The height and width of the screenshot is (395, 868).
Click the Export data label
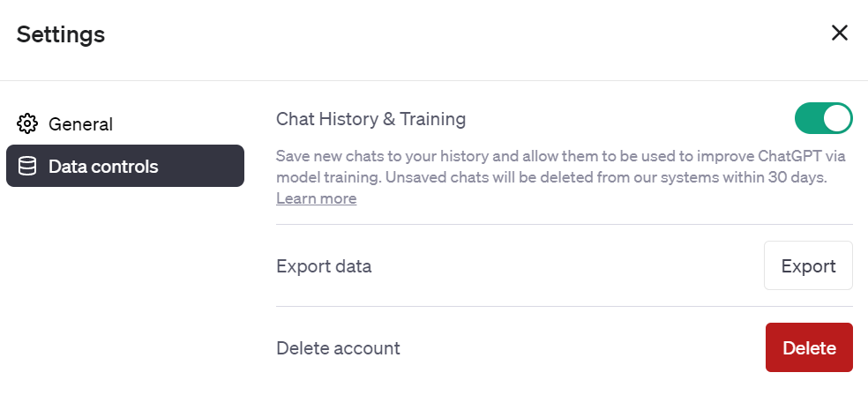324,266
